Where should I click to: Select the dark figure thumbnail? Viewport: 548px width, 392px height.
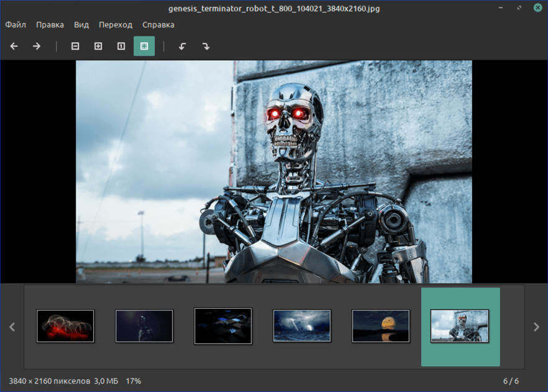[x=144, y=326]
